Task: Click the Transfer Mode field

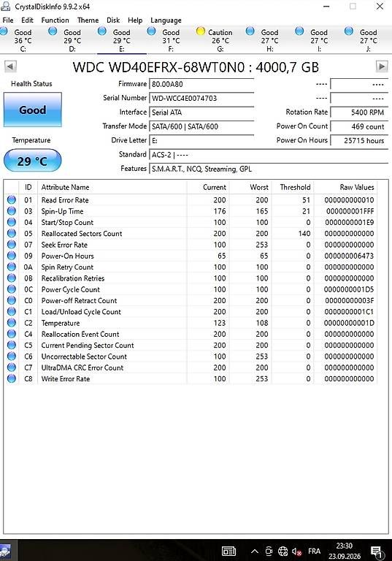Action: (x=201, y=126)
